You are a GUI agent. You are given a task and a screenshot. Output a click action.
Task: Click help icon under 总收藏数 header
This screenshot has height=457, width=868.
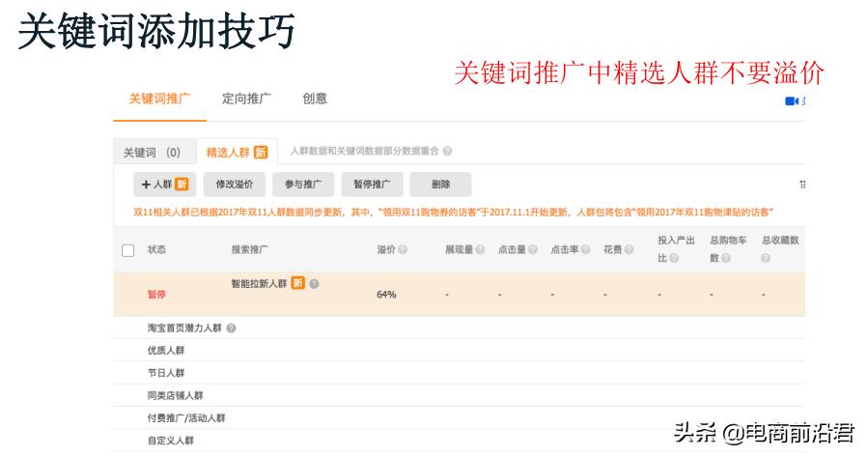pyautogui.click(x=766, y=258)
